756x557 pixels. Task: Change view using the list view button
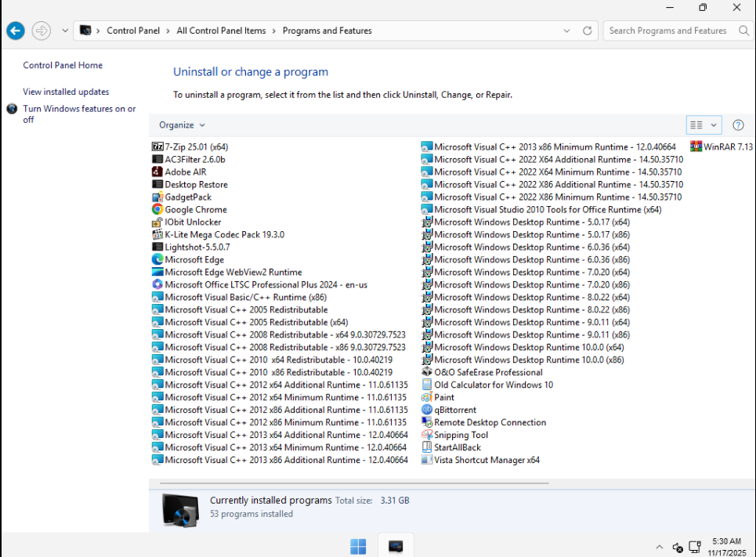point(696,125)
